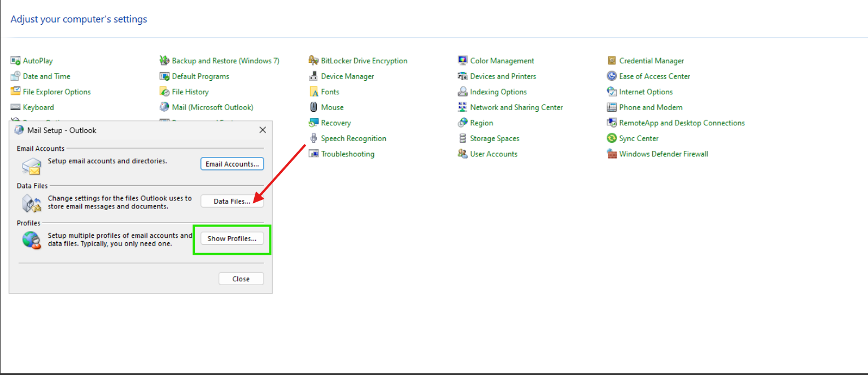Click the Internet Options icon
This screenshot has width=868, height=375.
click(612, 91)
